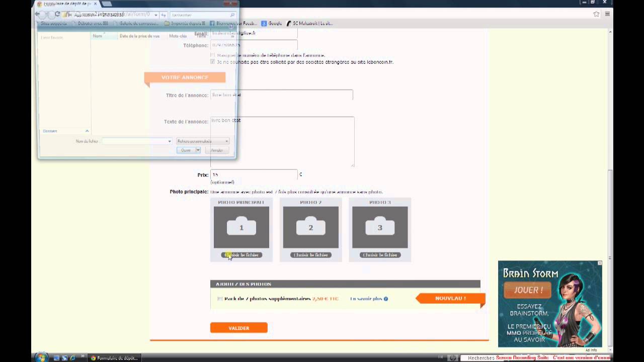Click JOUER in the Brain Storm ad
Viewport: 644px width, 362px height.
click(x=528, y=290)
